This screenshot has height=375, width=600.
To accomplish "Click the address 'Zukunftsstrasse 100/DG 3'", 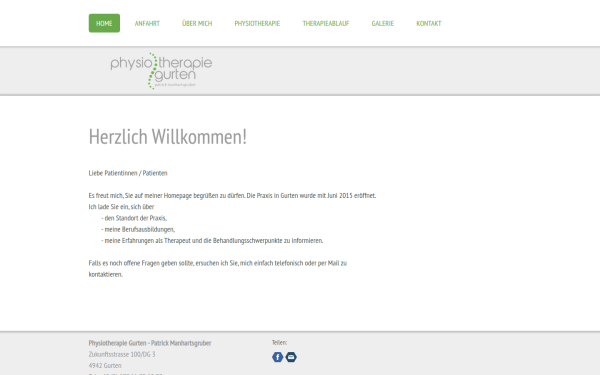I will (x=122, y=354).
